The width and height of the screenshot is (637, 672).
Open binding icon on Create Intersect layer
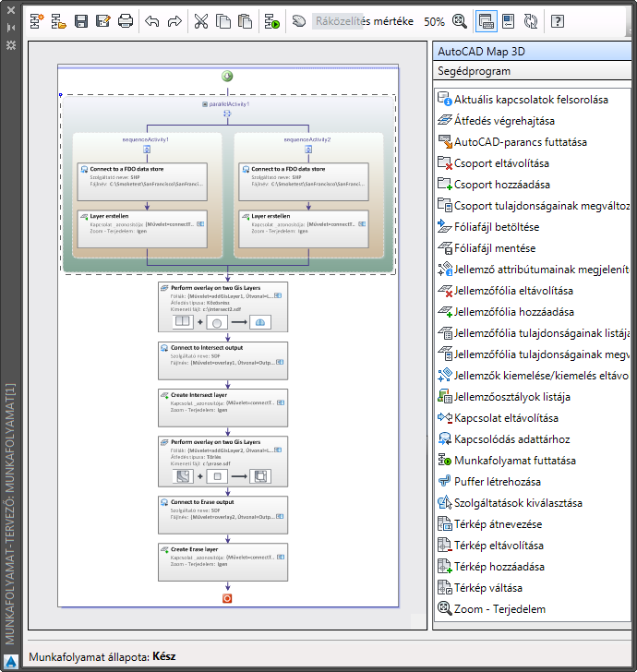(281, 402)
